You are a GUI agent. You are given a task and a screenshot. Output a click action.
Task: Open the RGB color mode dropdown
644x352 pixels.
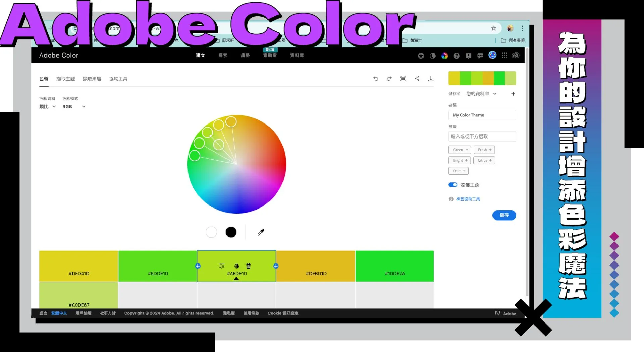(74, 107)
